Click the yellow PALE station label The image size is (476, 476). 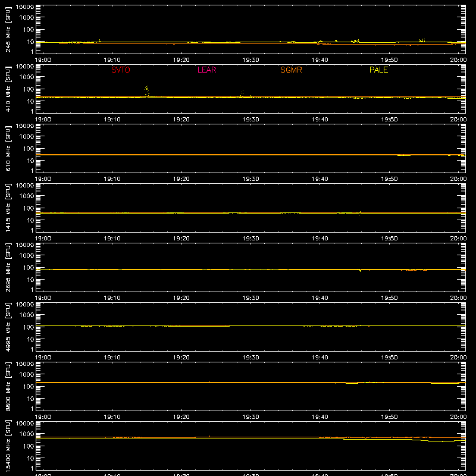[x=378, y=70]
